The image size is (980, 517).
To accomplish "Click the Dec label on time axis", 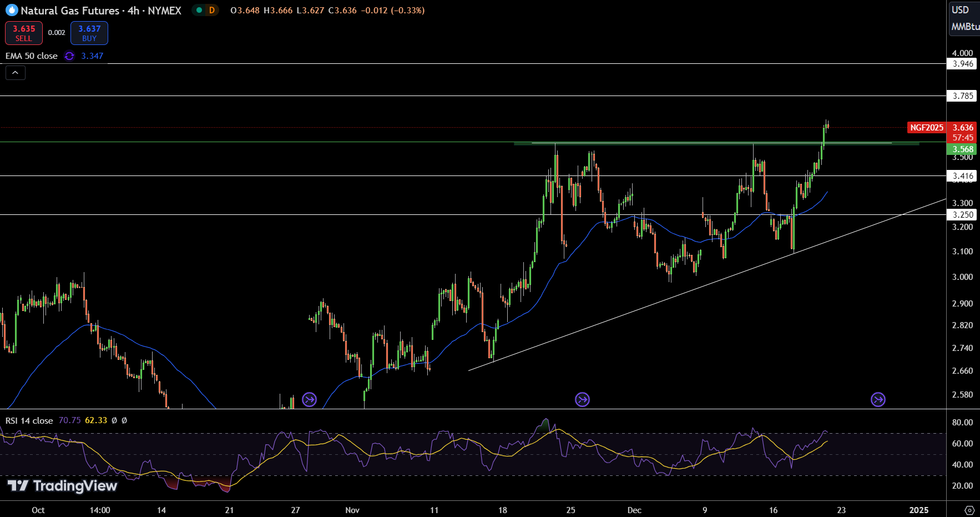I will pos(634,510).
